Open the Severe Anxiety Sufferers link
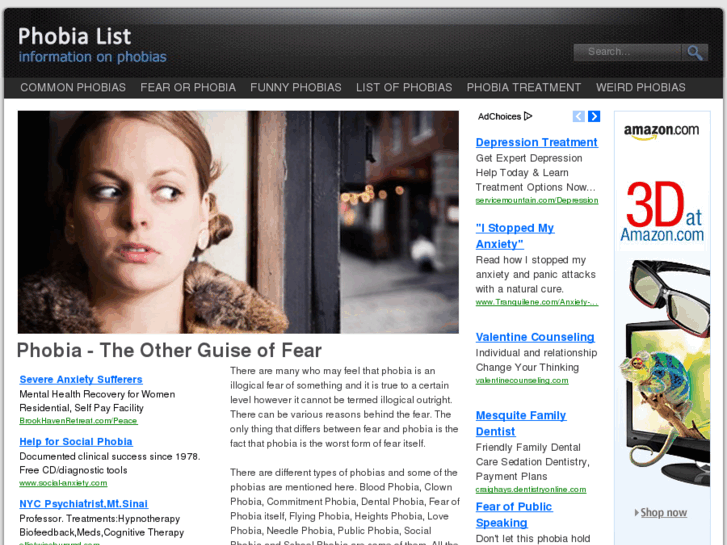The image size is (727, 545). [81, 379]
